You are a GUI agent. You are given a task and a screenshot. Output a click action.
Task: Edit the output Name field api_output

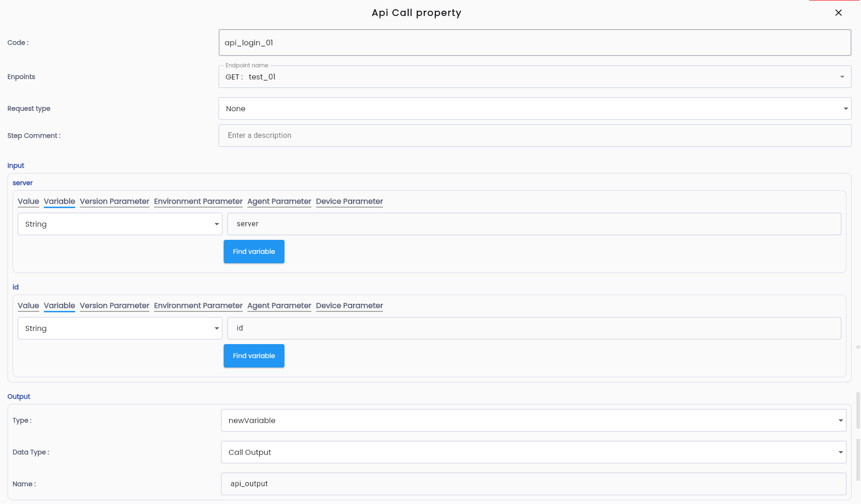tap(534, 484)
